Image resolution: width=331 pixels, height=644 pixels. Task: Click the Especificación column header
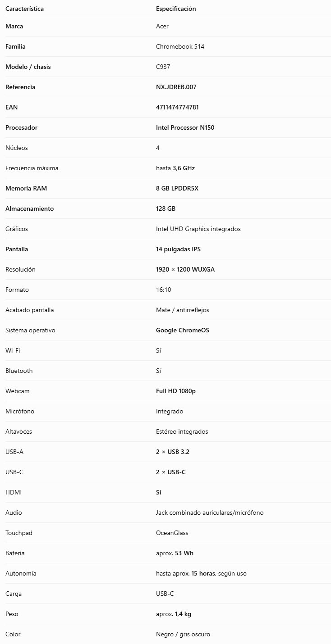click(176, 9)
